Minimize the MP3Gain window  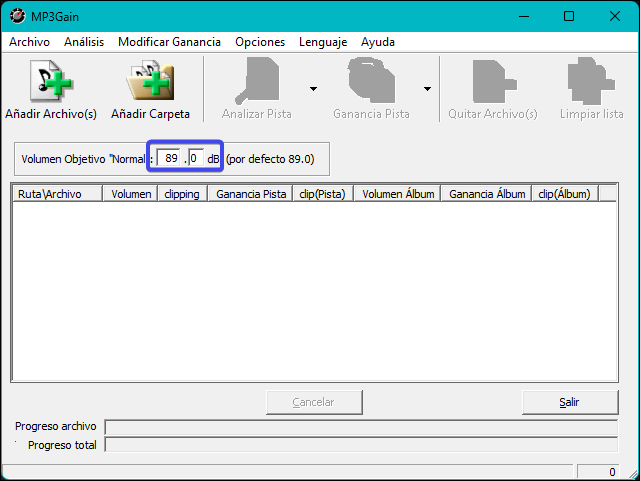click(x=524, y=16)
